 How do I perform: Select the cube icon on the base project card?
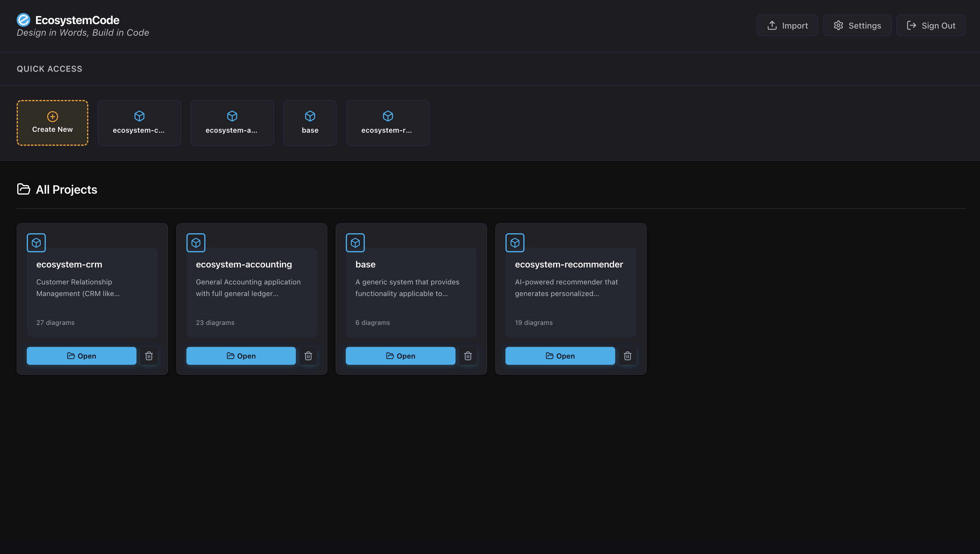[355, 242]
